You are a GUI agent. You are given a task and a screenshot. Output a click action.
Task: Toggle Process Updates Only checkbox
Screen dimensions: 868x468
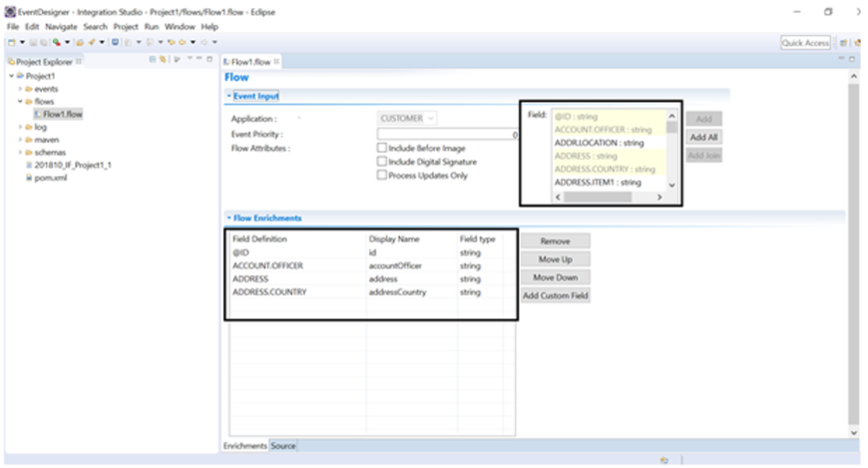point(382,176)
